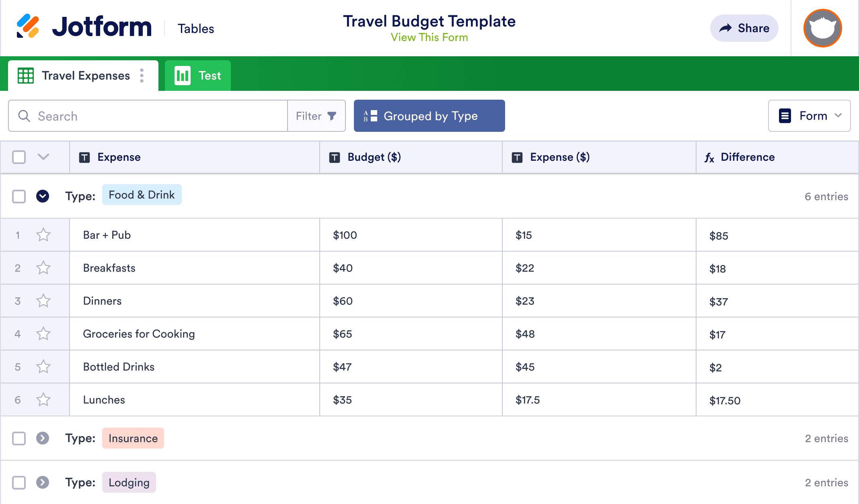Switch to the Test report tab

click(x=198, y=76)
